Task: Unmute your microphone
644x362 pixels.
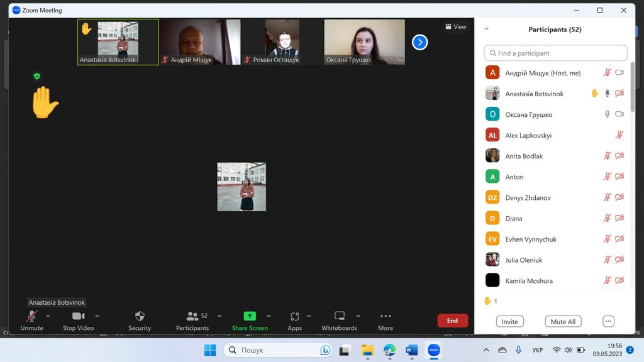Action: click(31, 320)
